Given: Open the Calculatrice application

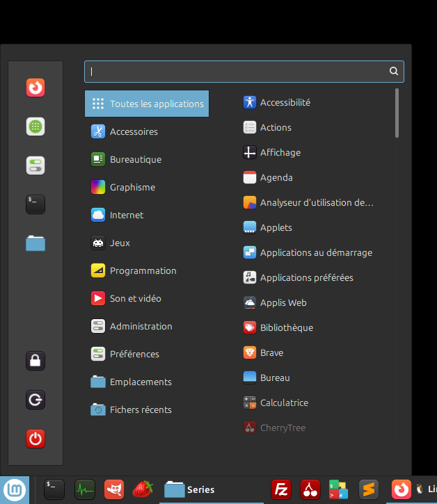Looking at the screenshot, I should (x=284, y=403).
